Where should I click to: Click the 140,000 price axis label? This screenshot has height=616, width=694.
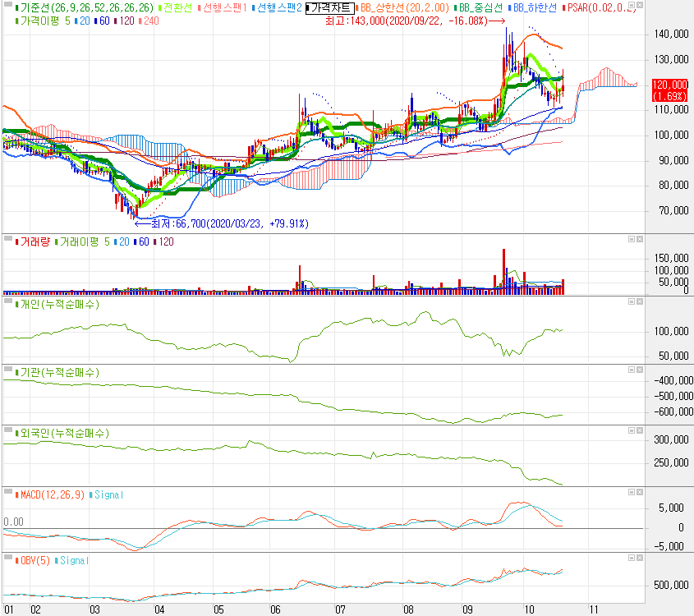pos(672,34)
